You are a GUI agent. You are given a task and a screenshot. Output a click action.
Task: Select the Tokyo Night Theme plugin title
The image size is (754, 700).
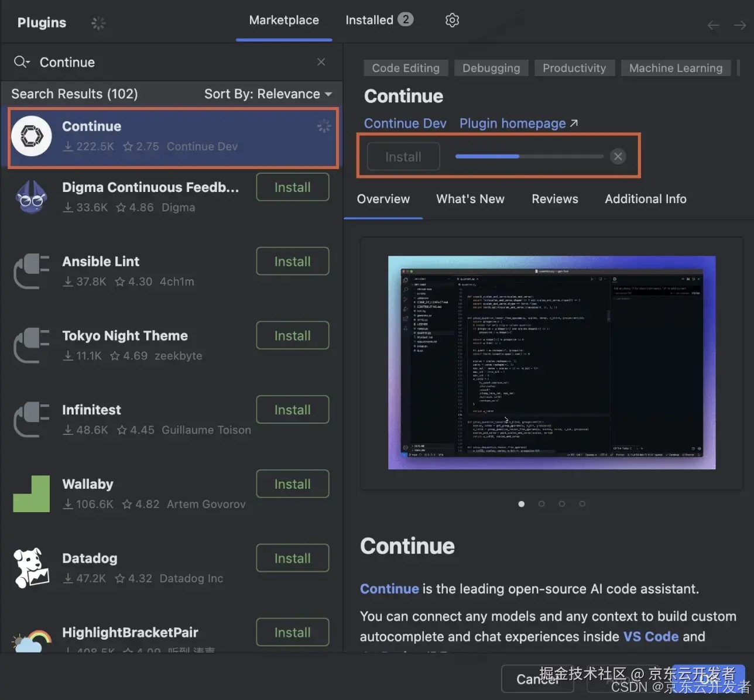(x=125, y=336)
